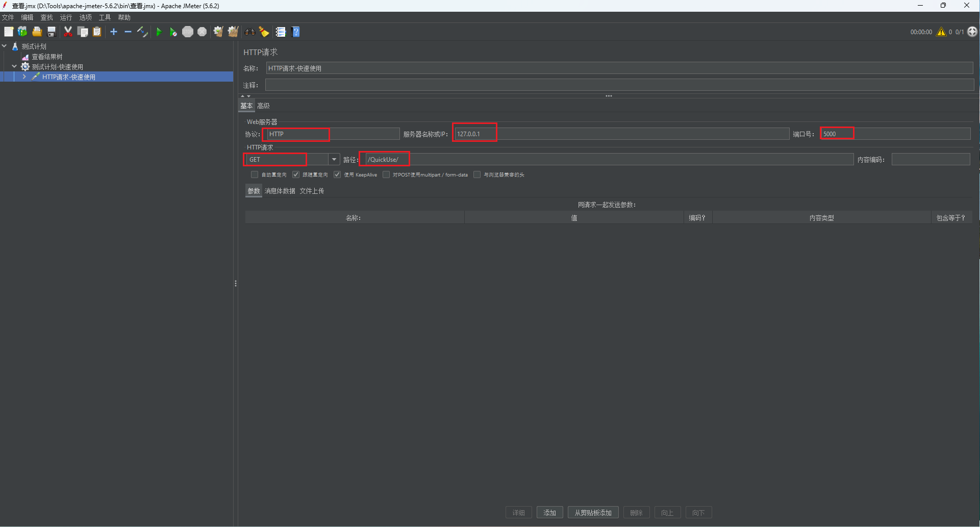Viewport: 980px width, 527px height.
Task: Click the Paste clipboard icon
Action: (97, 32)
